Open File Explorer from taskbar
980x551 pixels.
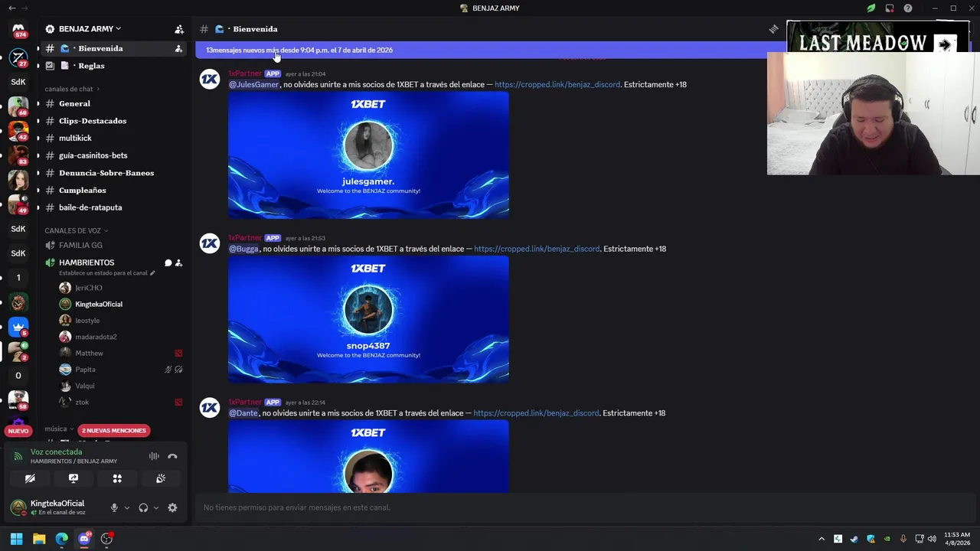pos(39,539)
